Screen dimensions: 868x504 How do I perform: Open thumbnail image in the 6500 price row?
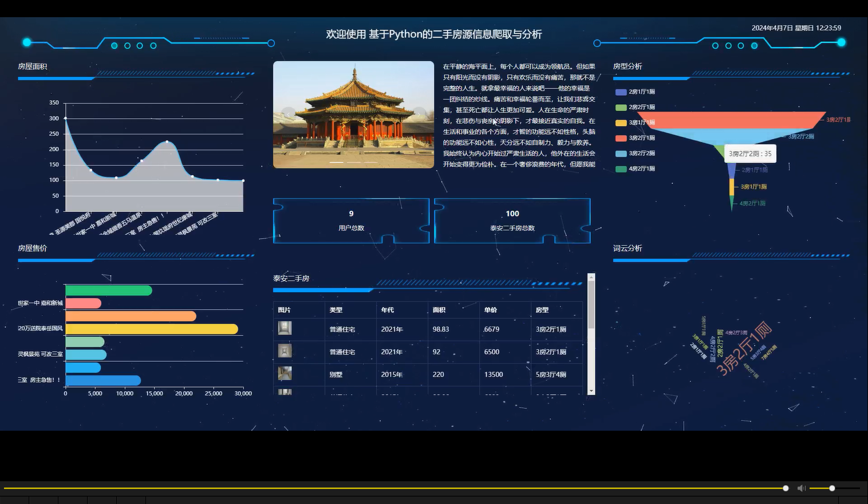point(285,351)
